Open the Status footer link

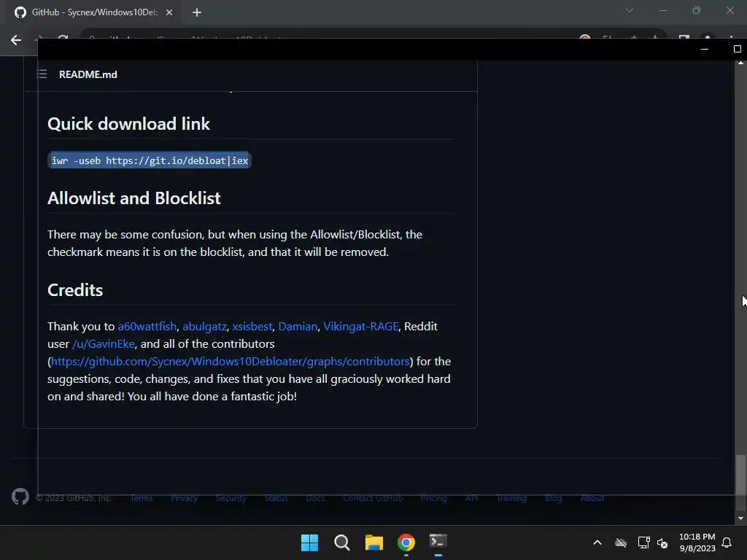pos(276,498)
